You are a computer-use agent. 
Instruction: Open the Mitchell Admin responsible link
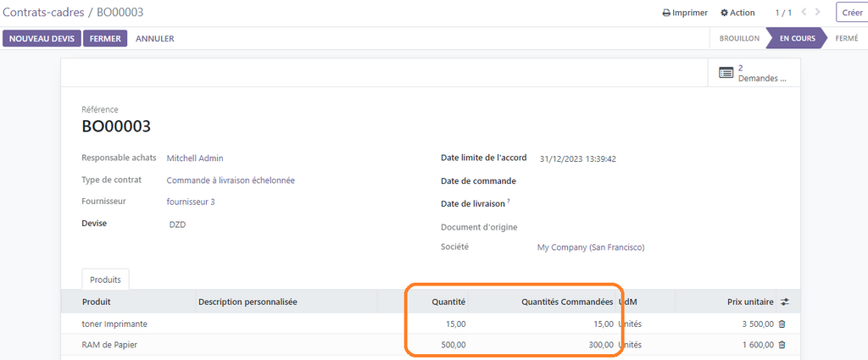(195, 158)
